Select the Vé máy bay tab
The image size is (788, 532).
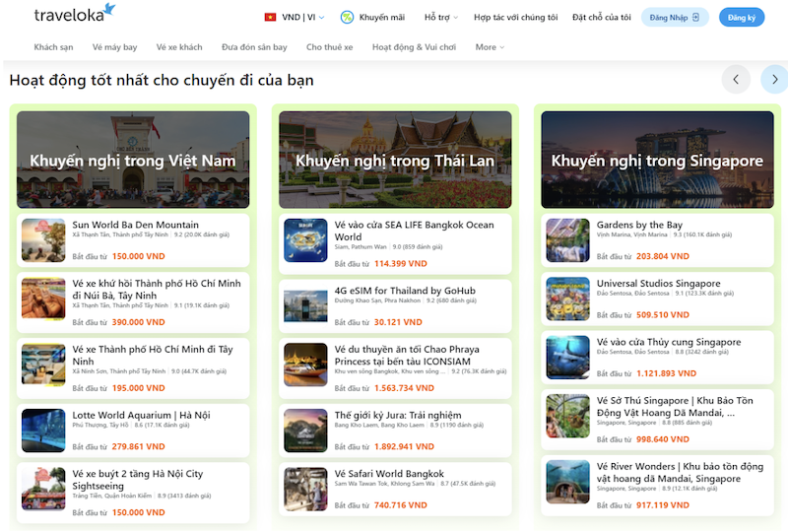114,46
